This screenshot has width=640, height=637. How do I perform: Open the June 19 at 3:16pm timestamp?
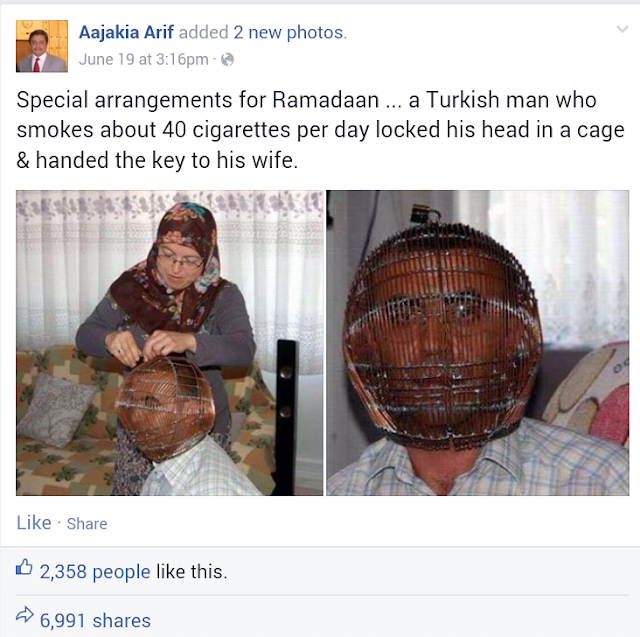pos(144,60)
